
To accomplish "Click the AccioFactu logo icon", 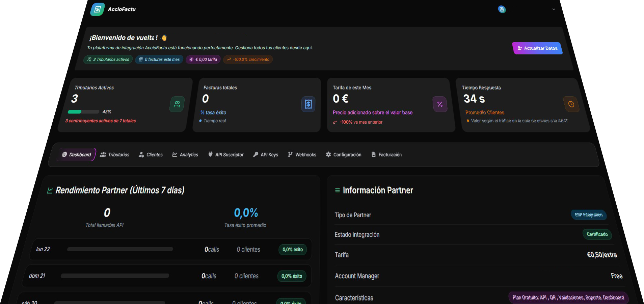I will coord(97,9).
